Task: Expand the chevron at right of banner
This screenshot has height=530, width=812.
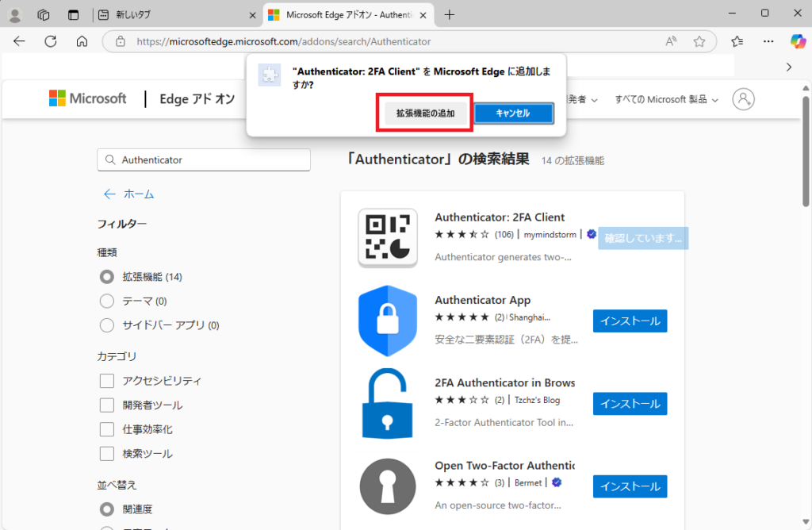Action: [789, 67]
